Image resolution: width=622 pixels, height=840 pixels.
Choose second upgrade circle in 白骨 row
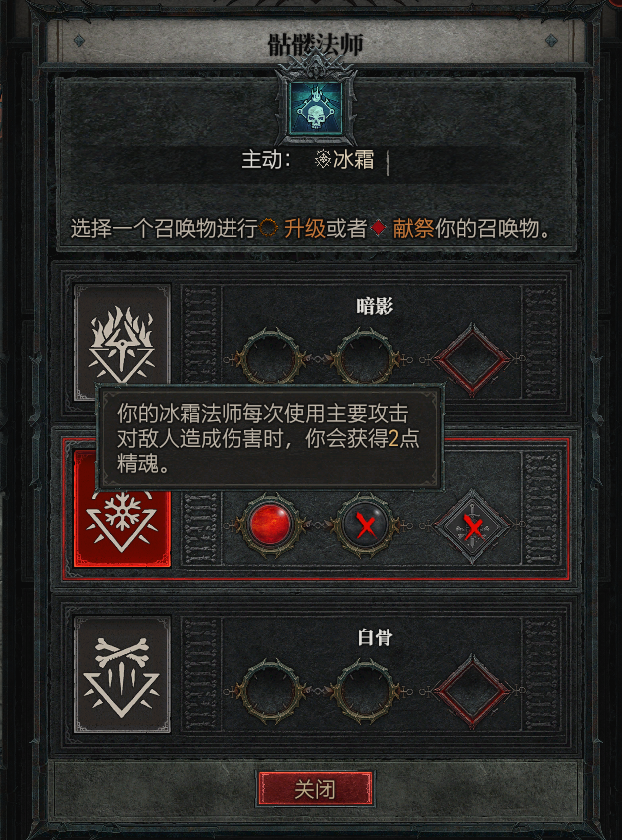[x=366, y=690]
